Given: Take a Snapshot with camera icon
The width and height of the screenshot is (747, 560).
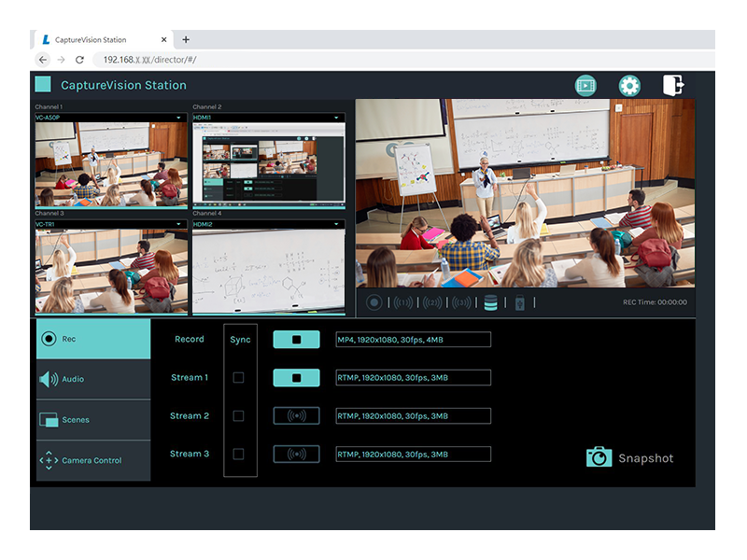Looking at the screenshot, I should click(x=599, y=457).
